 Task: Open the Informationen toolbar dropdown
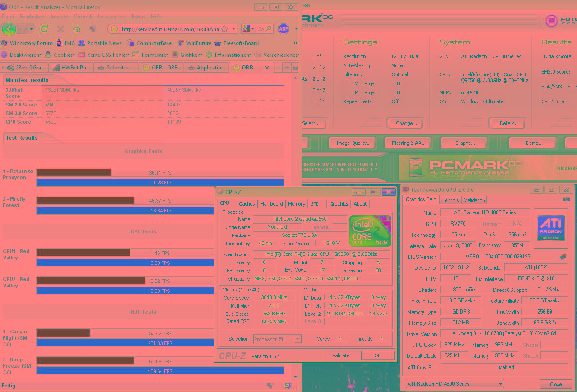229,55
